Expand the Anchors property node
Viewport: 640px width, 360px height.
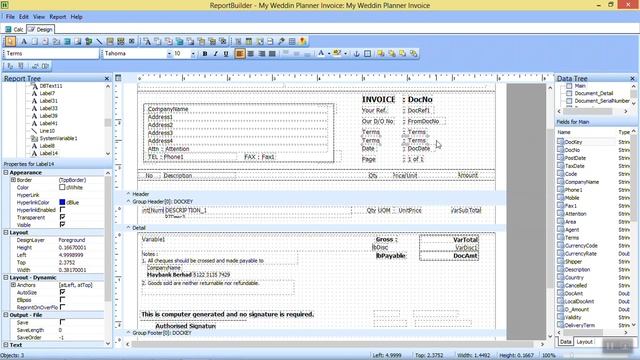click(13, 285)
